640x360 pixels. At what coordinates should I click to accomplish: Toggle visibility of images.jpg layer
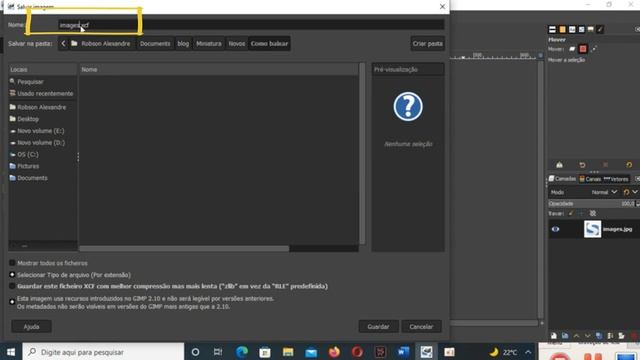click(555, 229)
